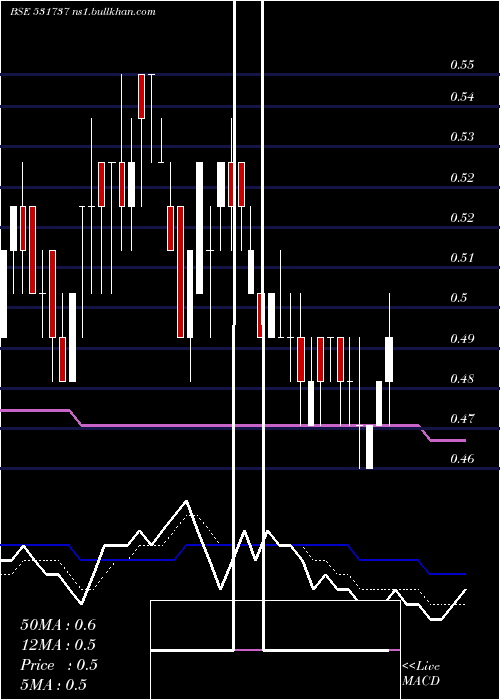Select the 0.51 price axis label

click(462, 258)
